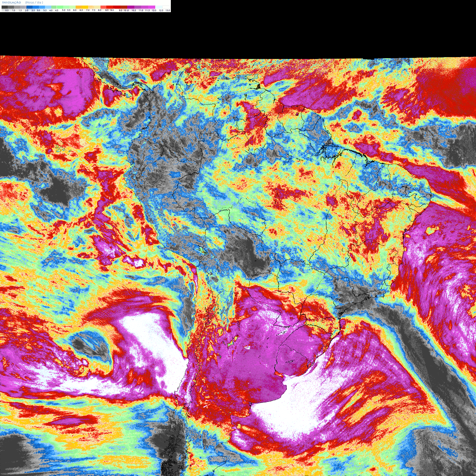The height and width of the screenshot is (476, 476).
Task: Choose the salmon red swatch for 8.0–8.5 hours
Action: [x=103, y=7]
